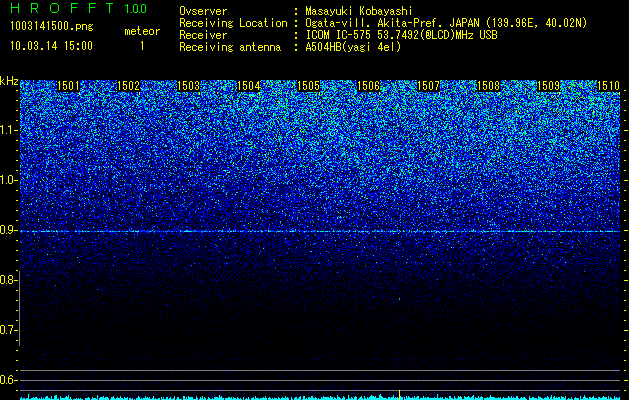Viewport: 629px width, 400px height.
Task: Click the 0.7 frequency axis label
Action: coord(7,330)
